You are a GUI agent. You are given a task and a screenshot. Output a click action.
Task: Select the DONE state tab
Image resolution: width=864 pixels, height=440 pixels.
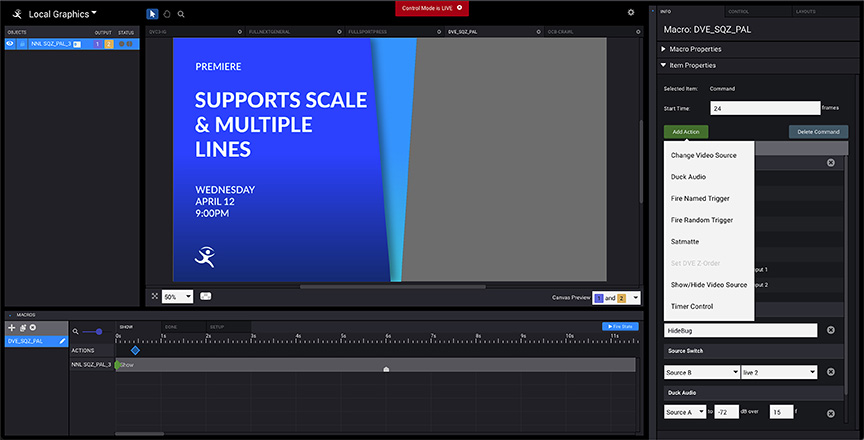[x=183, y=327]
